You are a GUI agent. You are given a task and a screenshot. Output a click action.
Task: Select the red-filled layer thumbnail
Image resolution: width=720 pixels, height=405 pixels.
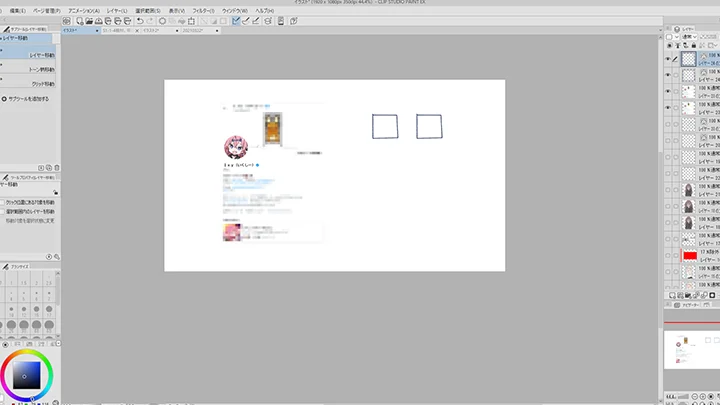pyautogui.click(x=690, y=256)
